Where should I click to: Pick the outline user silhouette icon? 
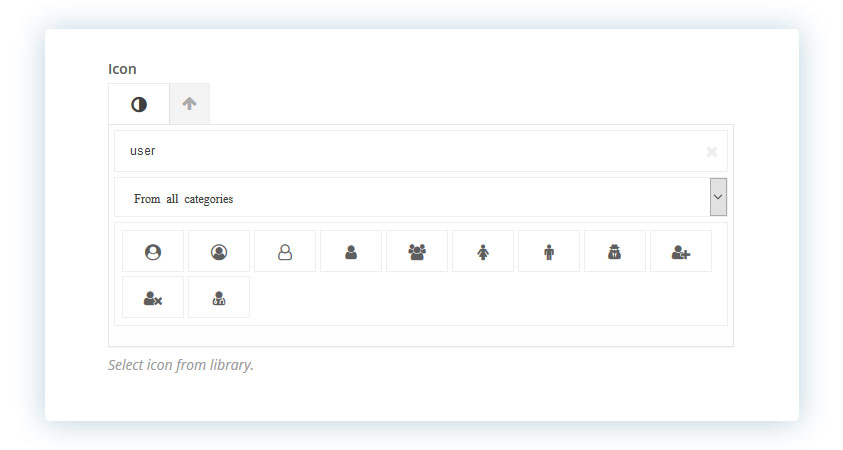[x=285, y=252]
